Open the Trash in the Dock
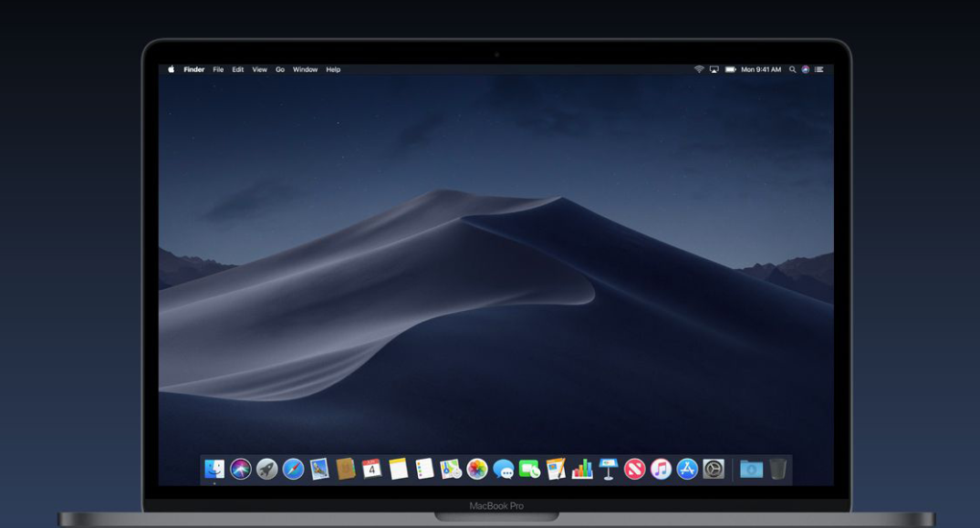 pyautogui.click(x=777, y=469)
